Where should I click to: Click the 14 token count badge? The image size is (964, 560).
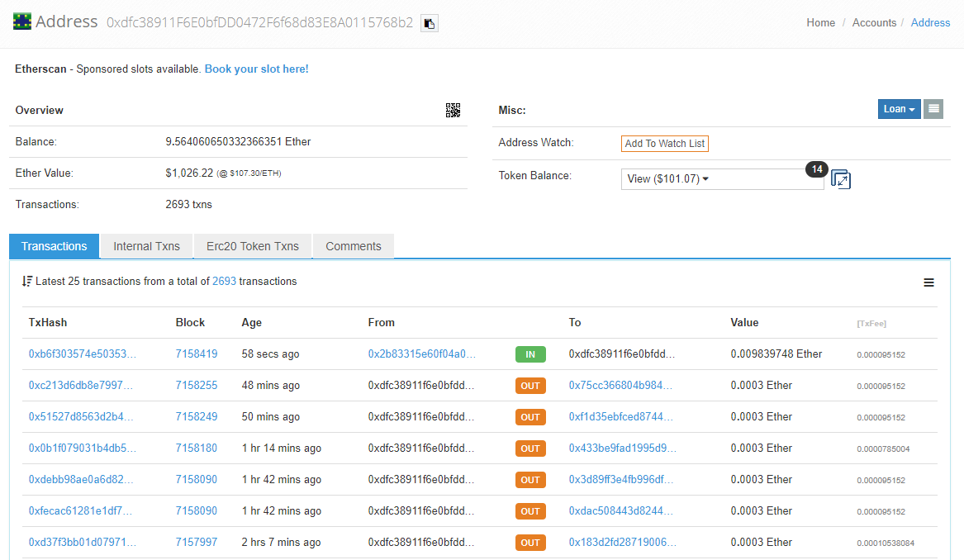[x=816, y=169]
